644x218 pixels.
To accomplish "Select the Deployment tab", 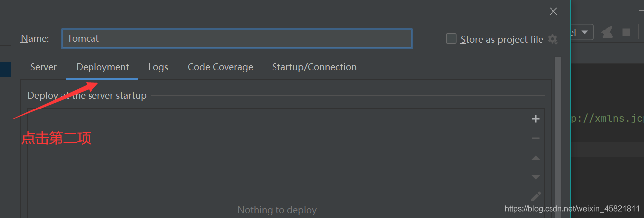I will 102,67.
